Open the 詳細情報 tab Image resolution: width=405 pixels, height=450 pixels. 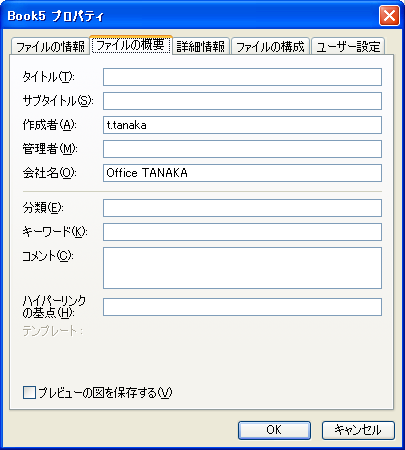tap(201, 46)
